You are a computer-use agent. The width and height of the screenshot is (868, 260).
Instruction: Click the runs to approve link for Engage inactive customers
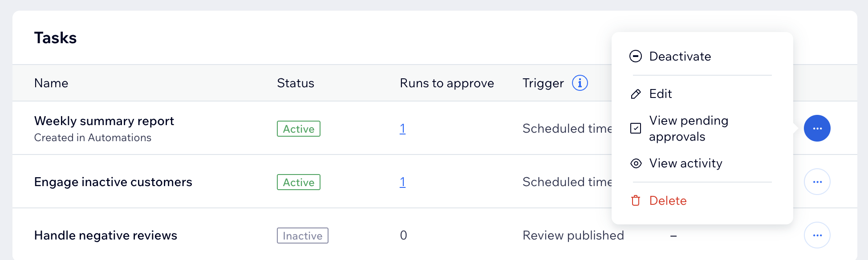[x=402, y=182]
